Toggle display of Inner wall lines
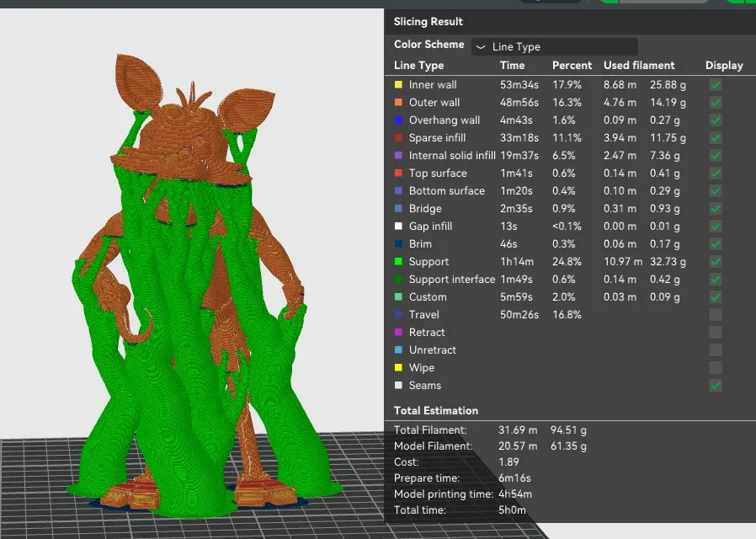This screenshot has height=539, width=756. (x=716, y=85)
